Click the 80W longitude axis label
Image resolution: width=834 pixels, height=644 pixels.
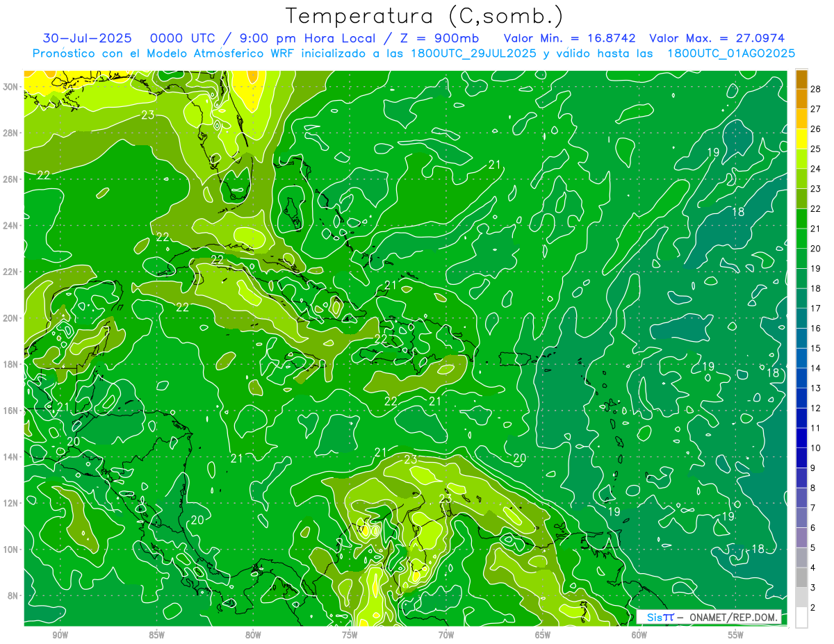click(254, 635)
